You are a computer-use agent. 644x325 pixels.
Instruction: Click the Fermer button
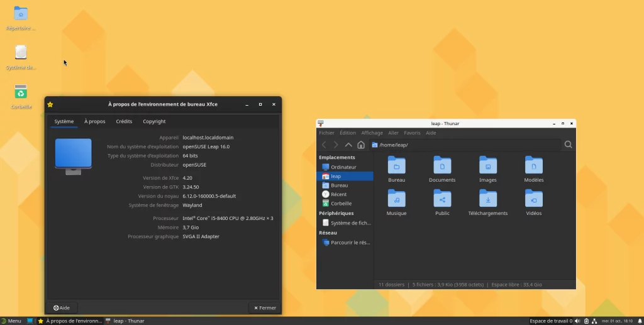pos(264,307)
